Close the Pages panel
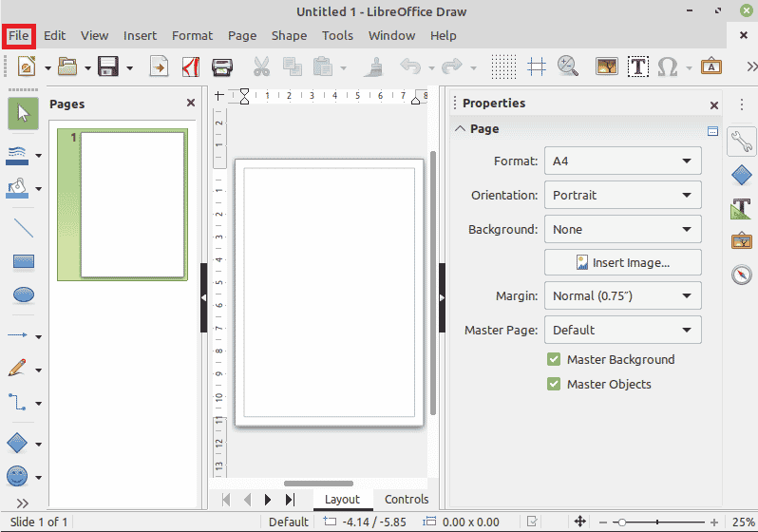Image resolution: width=758 pixels, height=532 pixels. coord(191,103)
